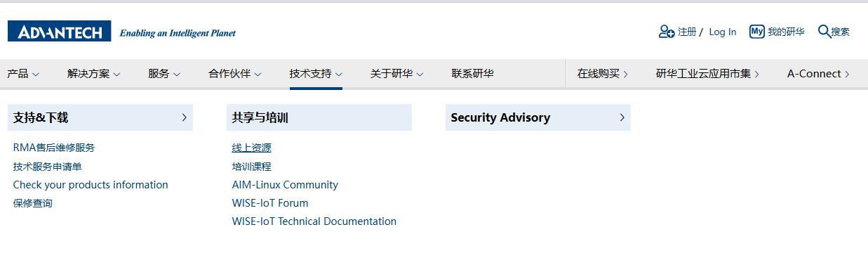Open RMA售后维修服务 link
This screenshot has height=258, width=868.
(54, 148)
